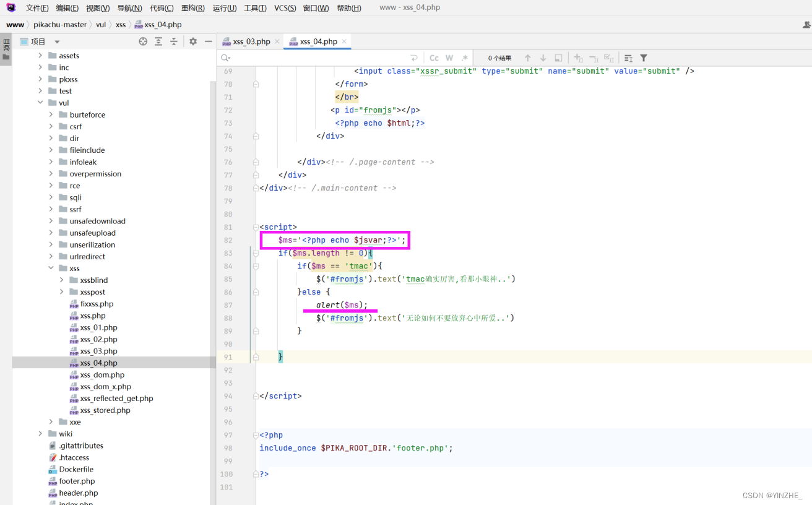Expand the xxe folder
The image size is (812, 505).
[x=51, y=422]
